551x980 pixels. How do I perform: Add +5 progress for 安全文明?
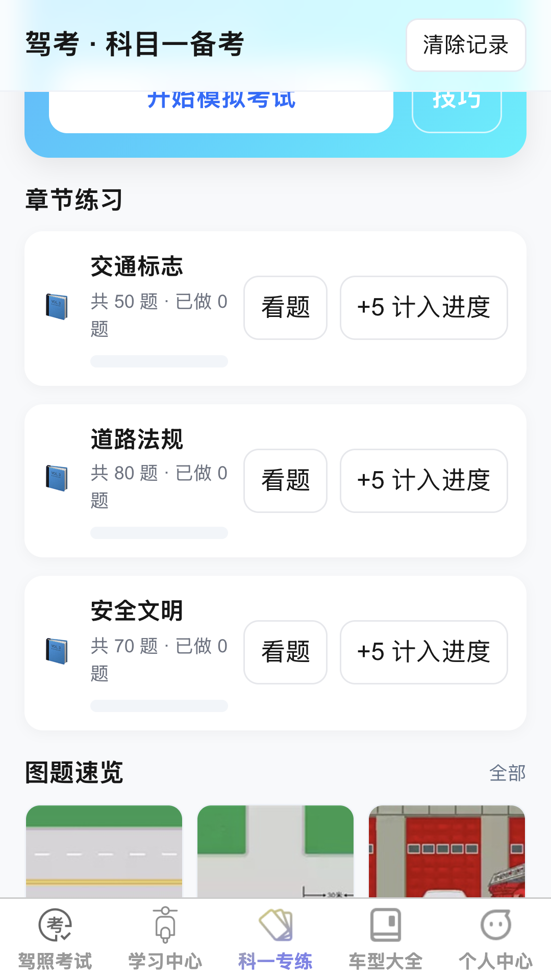tap(423, 652)
